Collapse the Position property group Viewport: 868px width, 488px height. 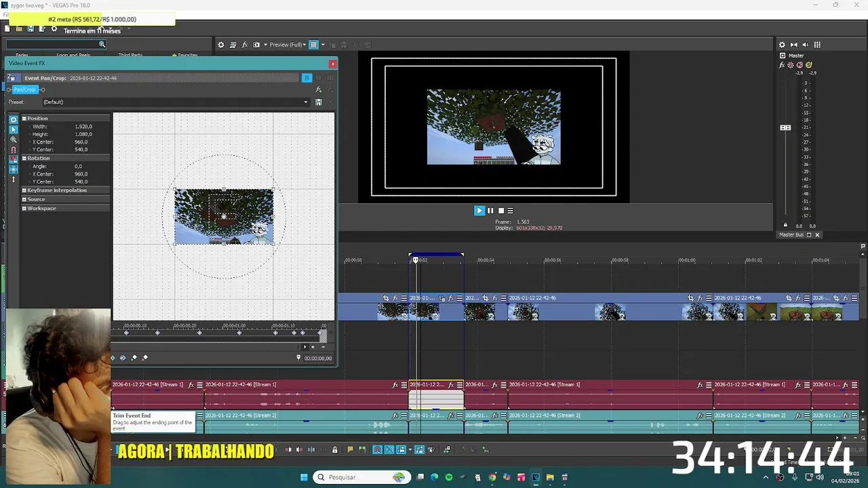pos(24,119)
